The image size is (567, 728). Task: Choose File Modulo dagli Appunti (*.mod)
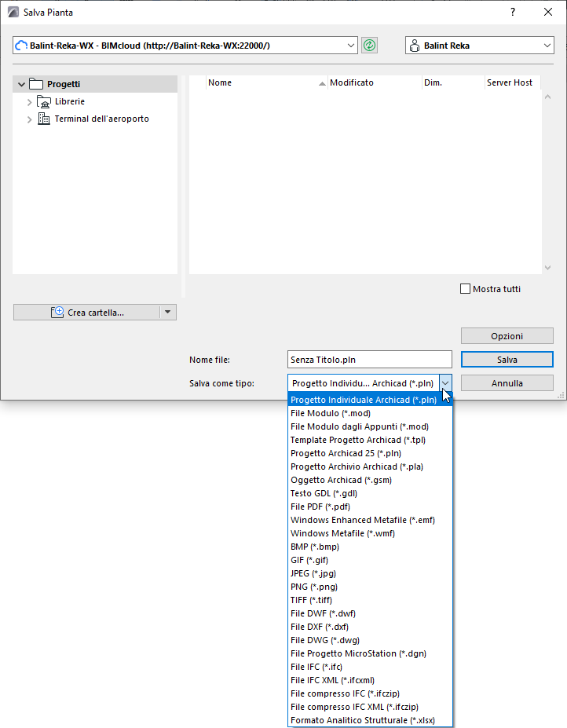[370, 426]
